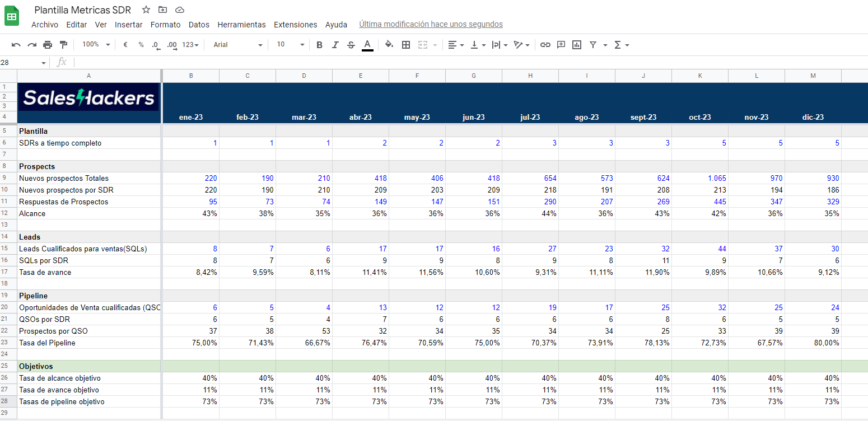Format as percent with % button
868x421 pixels.
tap(141, 45)
